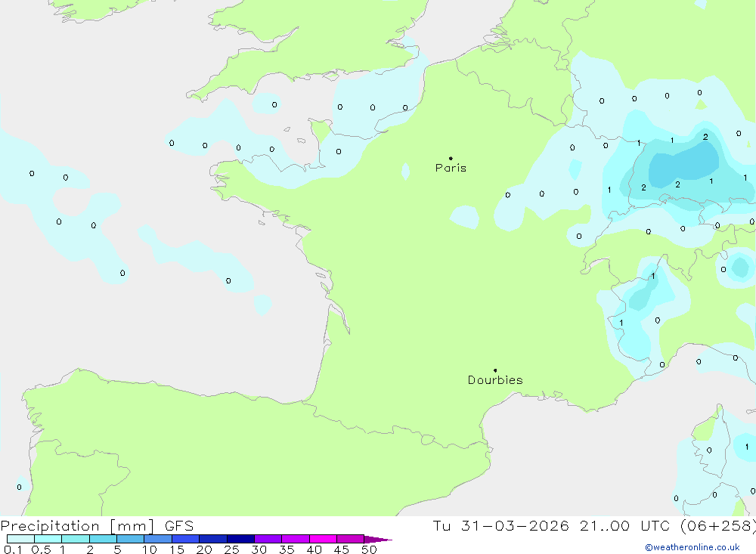The width and height of the screenshot is (756, 554).
Task: Click the legend value 0.1
Action: (13, 549)
